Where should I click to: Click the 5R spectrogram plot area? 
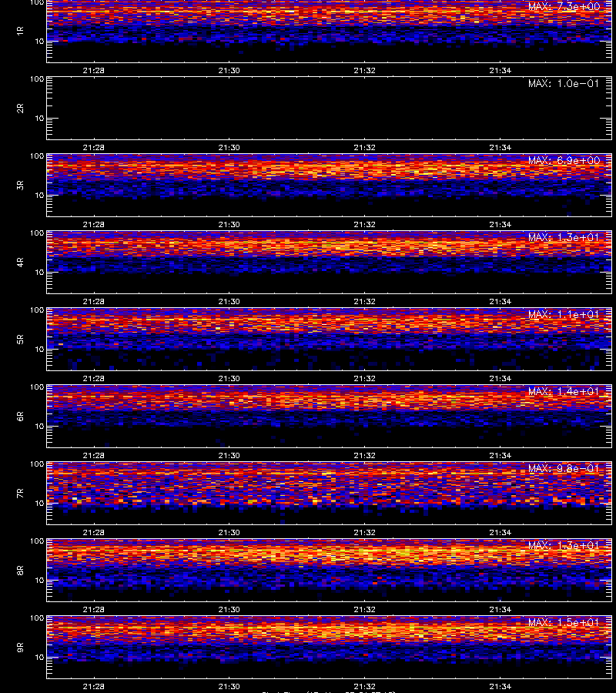pyautogui.click(x=330, y=339)
